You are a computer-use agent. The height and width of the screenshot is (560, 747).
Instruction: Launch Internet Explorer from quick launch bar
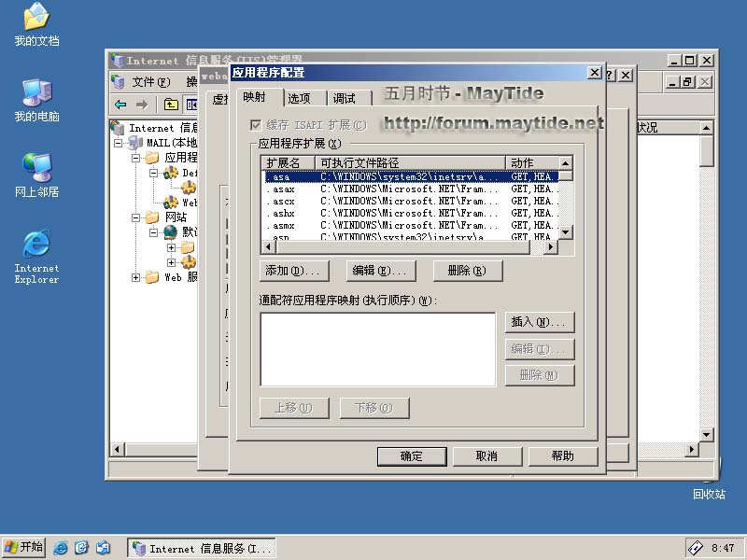[62, 548]
